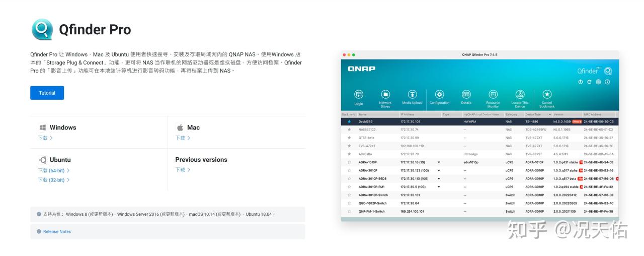The height and width of the screenshot is (256, 644).
Task: Click the Bookmark column header
Action: tap(349, 114)
